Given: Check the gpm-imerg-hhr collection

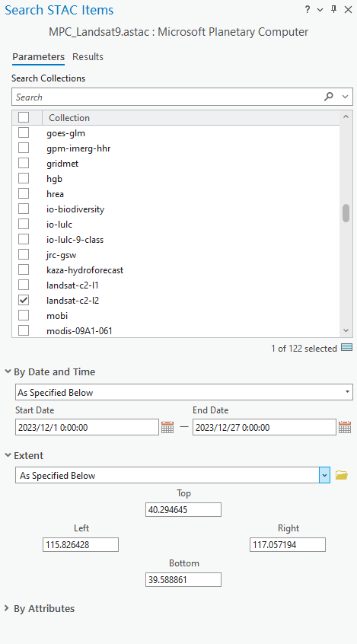Looking at the screenshot, I should click(24, 148).
